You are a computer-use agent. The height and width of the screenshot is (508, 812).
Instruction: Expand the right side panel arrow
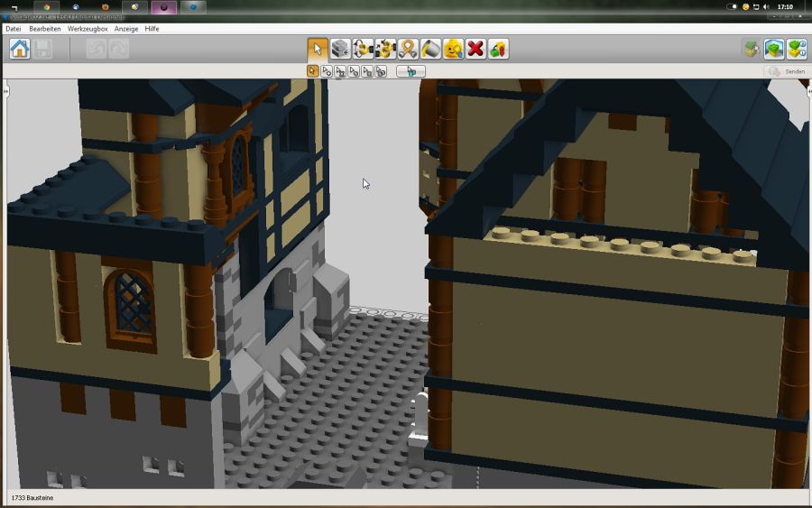click(x=807, y=92)
